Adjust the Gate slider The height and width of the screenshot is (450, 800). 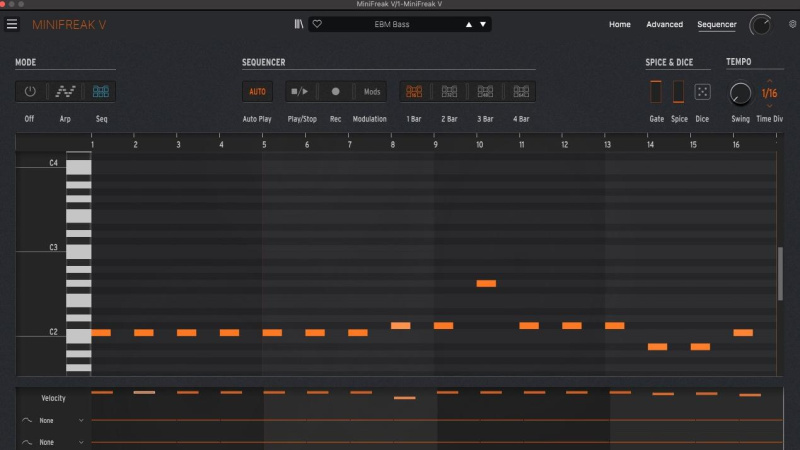click(656, 91)
